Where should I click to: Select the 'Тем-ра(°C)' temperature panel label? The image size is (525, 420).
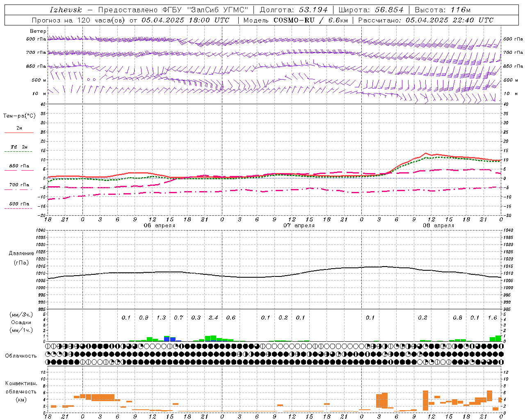tap(19, 116)
